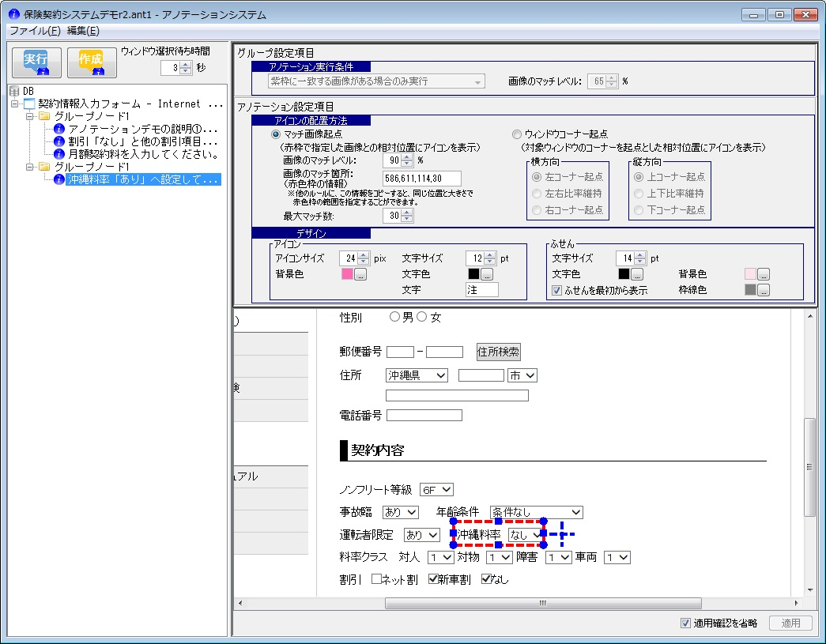
Task: Click the first 郵便番号 input field
Action: tap(401, 352)
